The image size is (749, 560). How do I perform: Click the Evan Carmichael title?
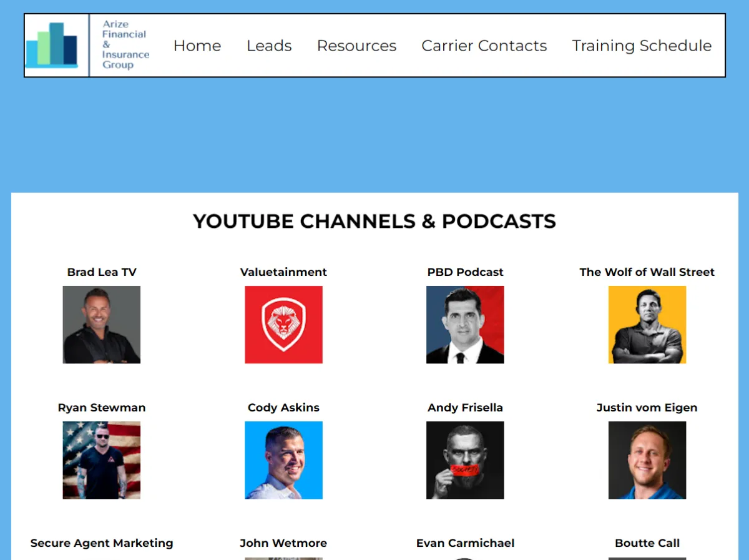click(465, 543)
